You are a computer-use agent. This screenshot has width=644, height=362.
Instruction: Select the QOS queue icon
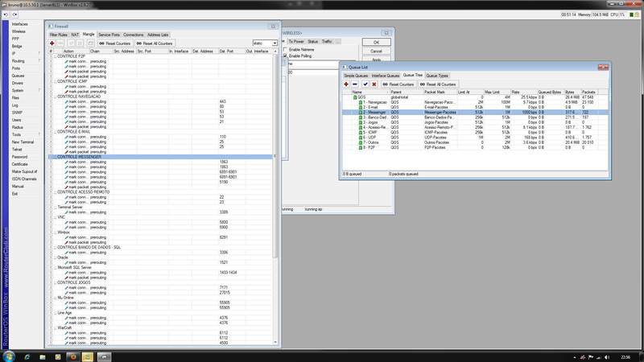pyautogui.click(x=355, y=97)
